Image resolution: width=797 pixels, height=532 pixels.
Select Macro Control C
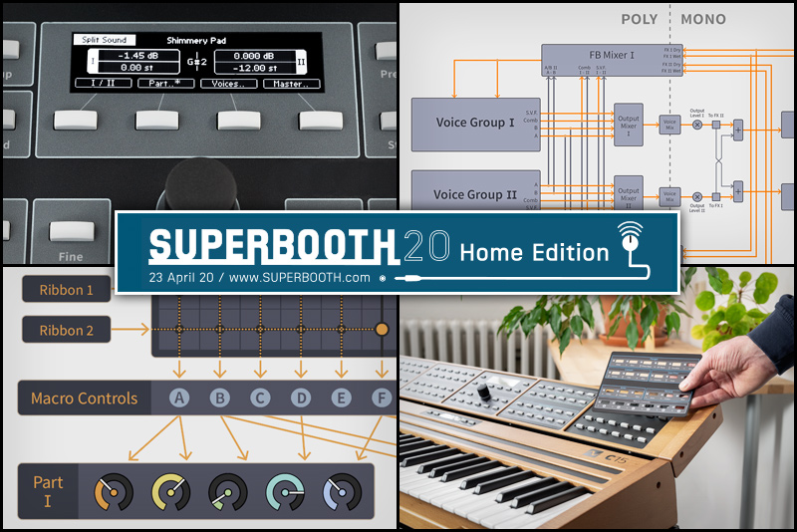260,398
